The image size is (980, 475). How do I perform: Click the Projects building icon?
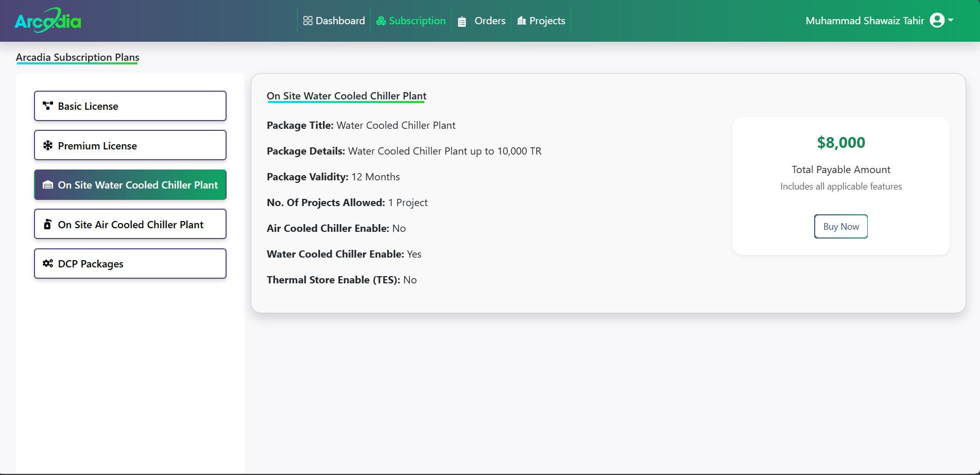point(522,21)
